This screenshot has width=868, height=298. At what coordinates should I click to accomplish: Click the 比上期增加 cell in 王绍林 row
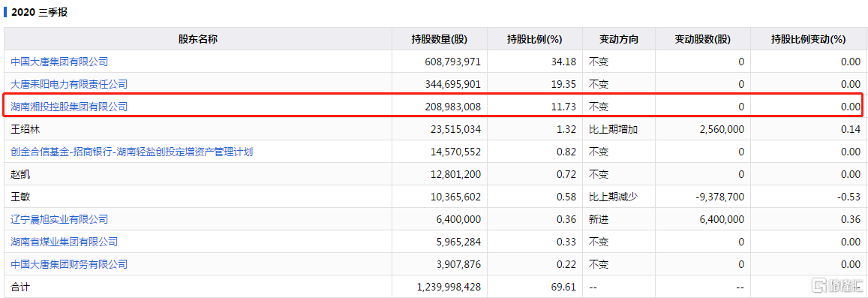[614, 130]
